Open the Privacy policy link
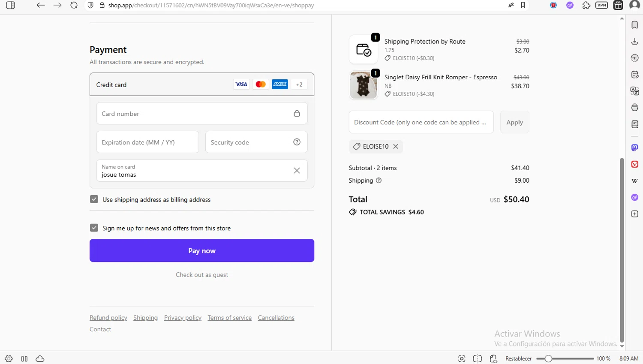Screen dimensions: 643x364 pos(183,318)
